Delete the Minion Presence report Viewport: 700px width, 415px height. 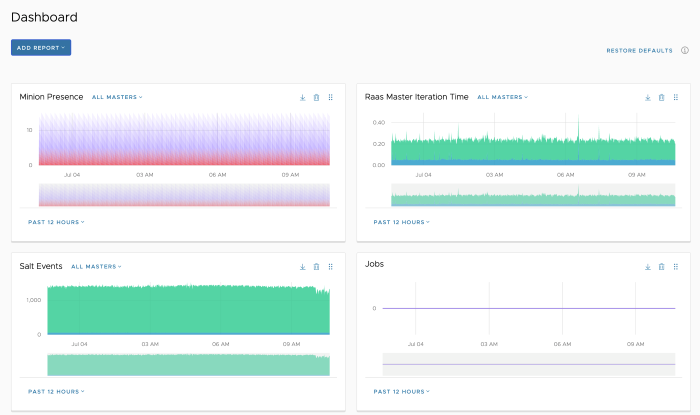point(317,97)
